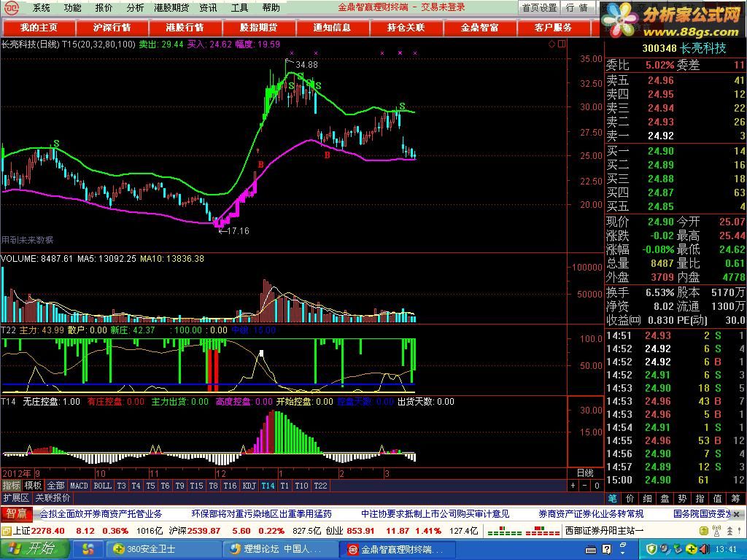Click the 智赢 news ticker icon
The width and height of the screenshot is (747, 560).
(x=17, y=514)
